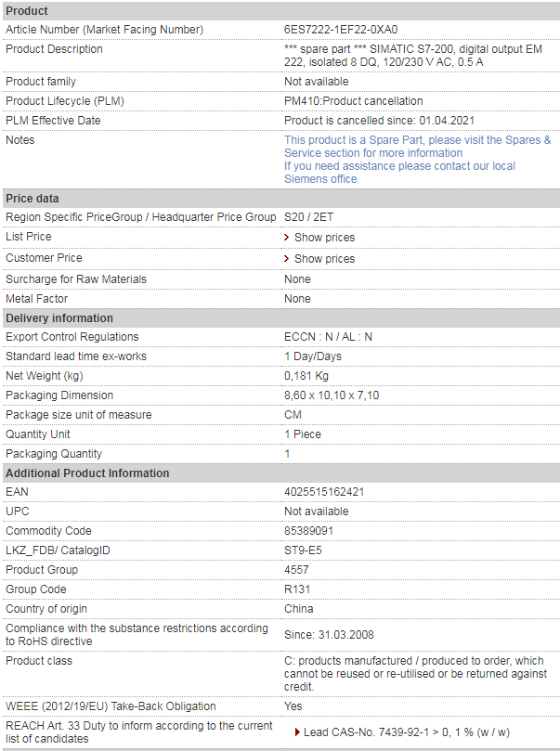Click the Product section header
Image resolution: width=560 pixels, height=751 pixels.
tap(281, 10)
